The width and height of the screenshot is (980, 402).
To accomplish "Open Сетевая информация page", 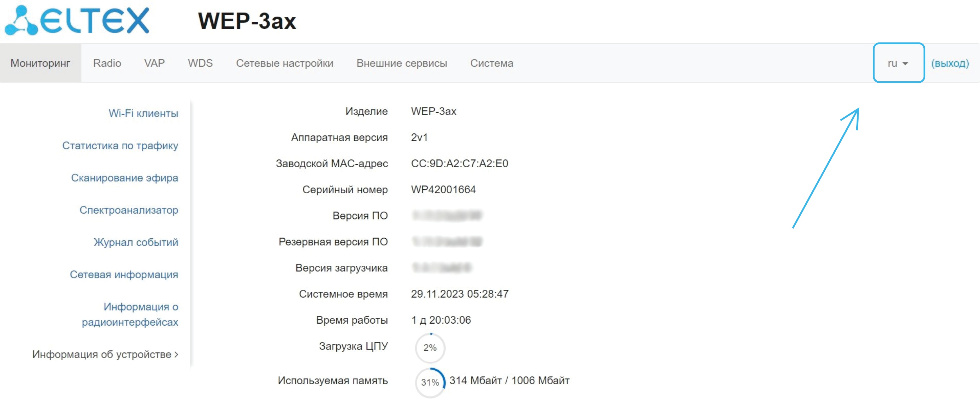I will click(124, 275).
